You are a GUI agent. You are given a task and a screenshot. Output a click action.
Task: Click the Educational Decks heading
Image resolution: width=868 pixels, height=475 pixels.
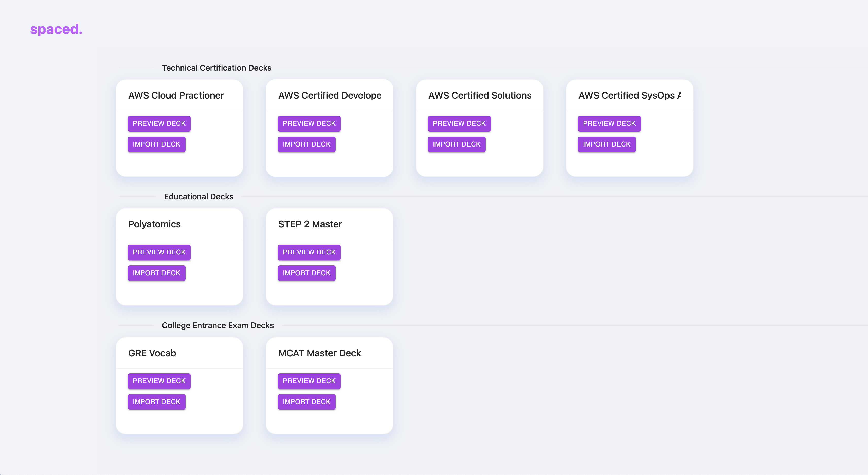click(x=198, y=197)
